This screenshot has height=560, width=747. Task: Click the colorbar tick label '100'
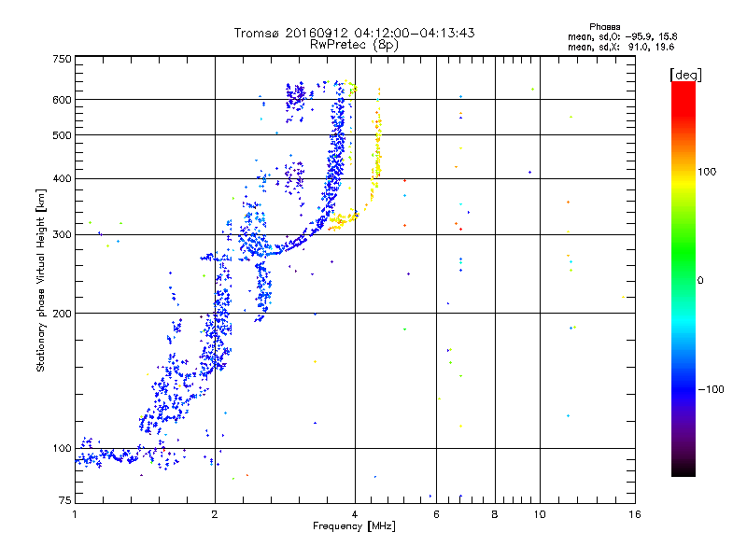tap(707, 172)
